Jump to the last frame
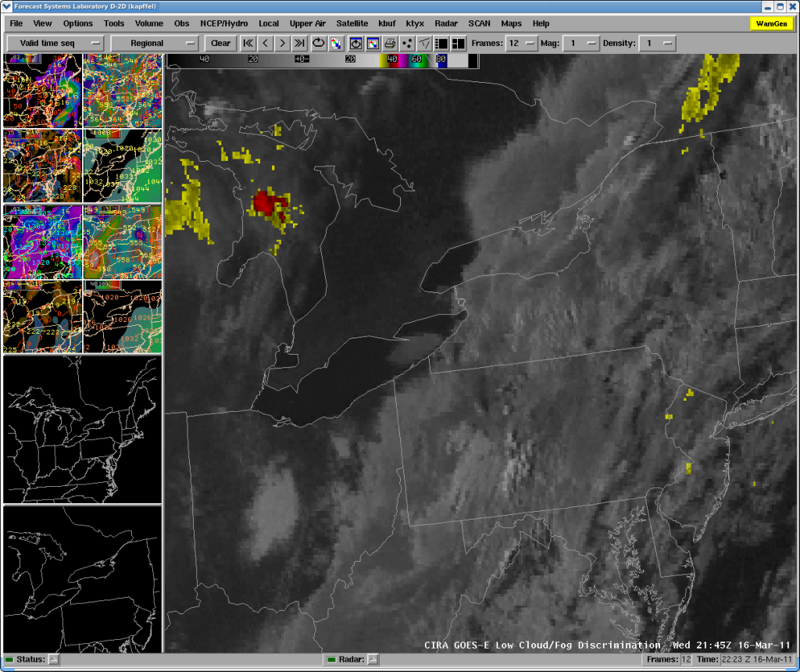 click(298, 43)
